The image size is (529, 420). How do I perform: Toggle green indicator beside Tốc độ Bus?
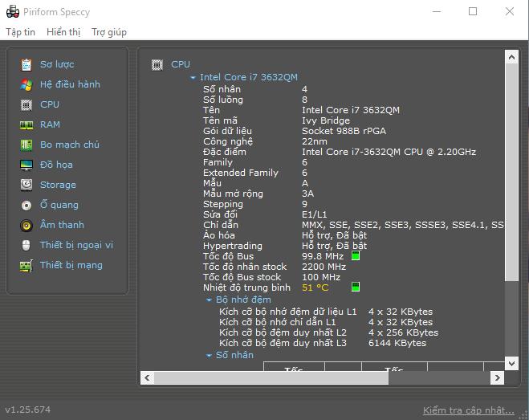356,256
